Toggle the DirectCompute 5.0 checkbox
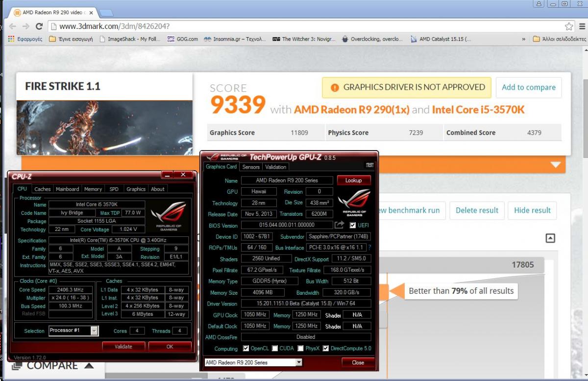 (x=325, y=349)
